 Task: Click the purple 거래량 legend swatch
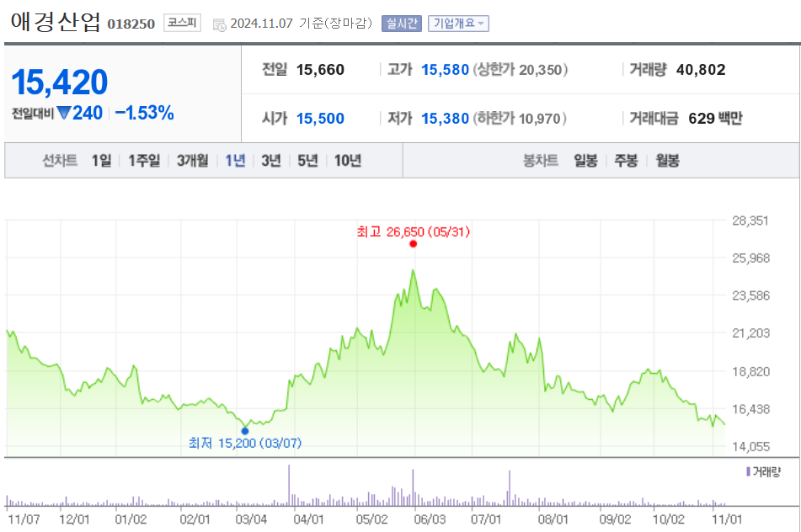point(749,471)
